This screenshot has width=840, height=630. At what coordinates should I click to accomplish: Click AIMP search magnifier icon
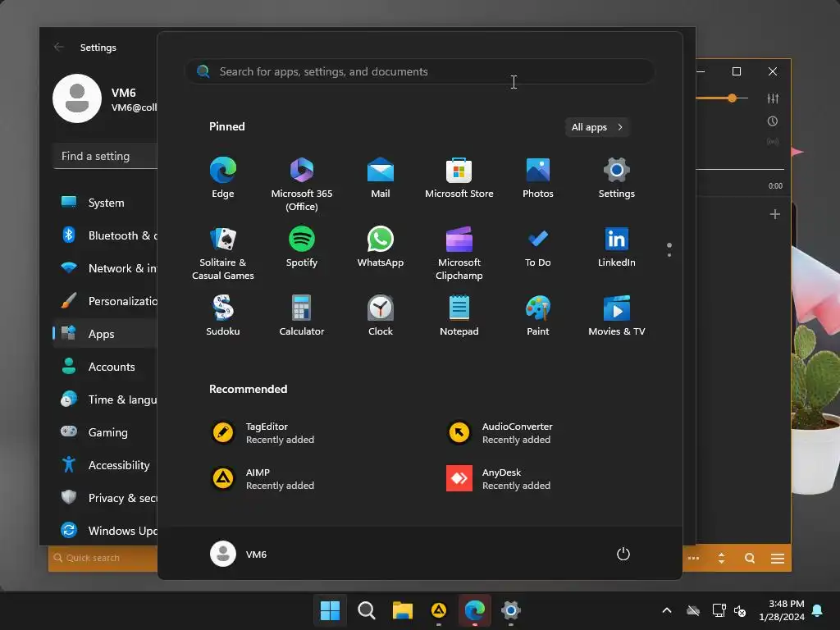750,558
